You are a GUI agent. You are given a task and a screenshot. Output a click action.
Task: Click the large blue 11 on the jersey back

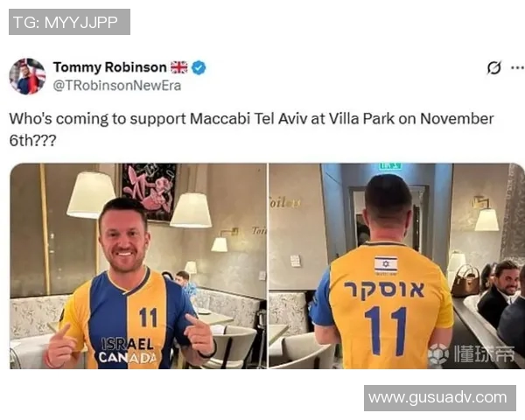pos(385,331)
